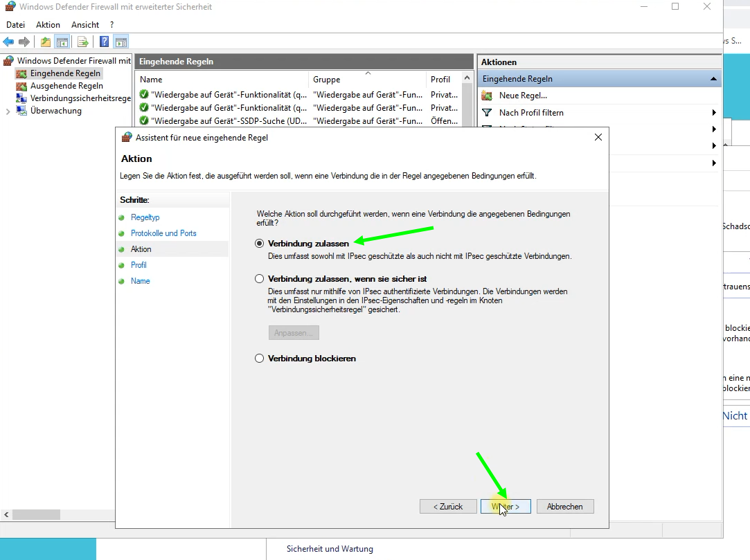Click the funnel icon beside Nach Profil filtern
The image size is (750, 560).
coord(487,113)
